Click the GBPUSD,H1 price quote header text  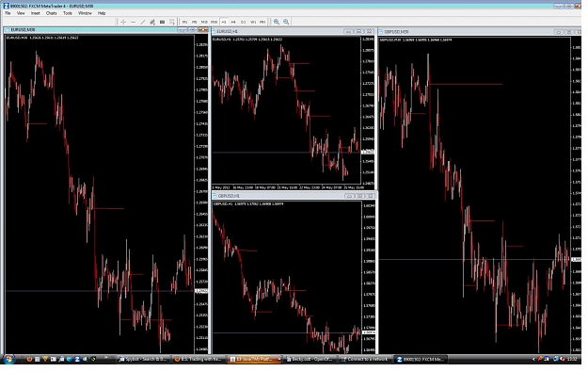point(248,203)
